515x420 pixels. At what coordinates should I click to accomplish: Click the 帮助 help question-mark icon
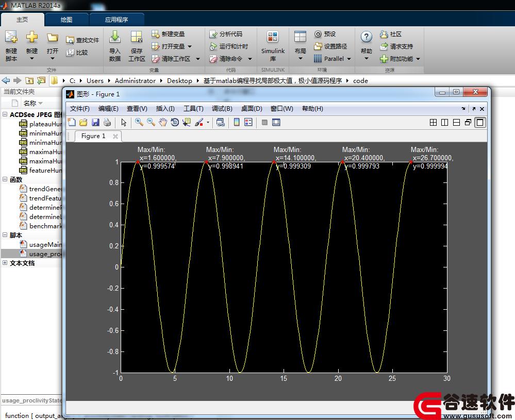[x=366, y=37]
